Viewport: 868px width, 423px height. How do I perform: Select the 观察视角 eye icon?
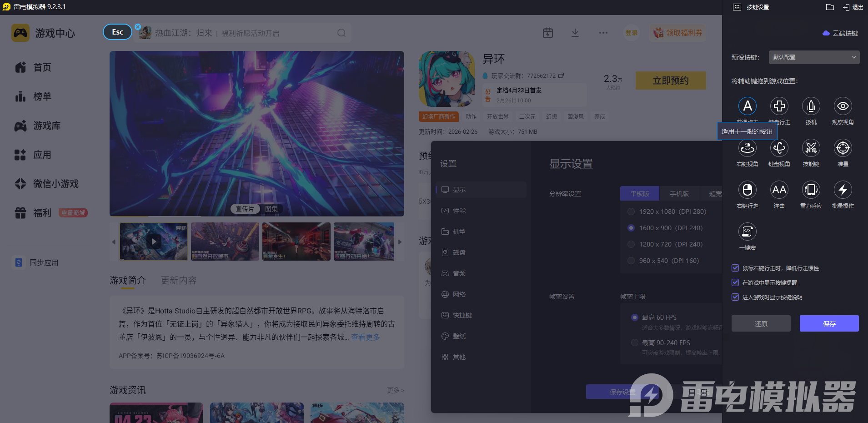(x=843, y=106)
